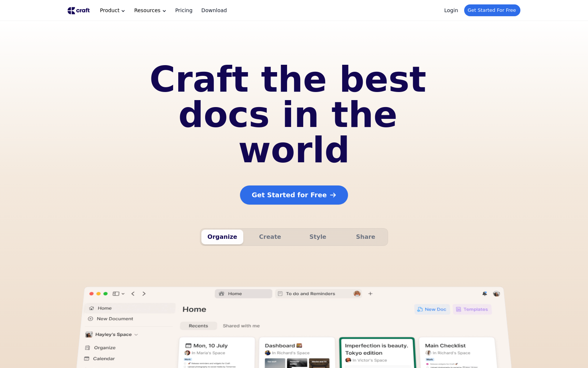Click the Organize icon in the preview sidebar

[x=87, y=348]
